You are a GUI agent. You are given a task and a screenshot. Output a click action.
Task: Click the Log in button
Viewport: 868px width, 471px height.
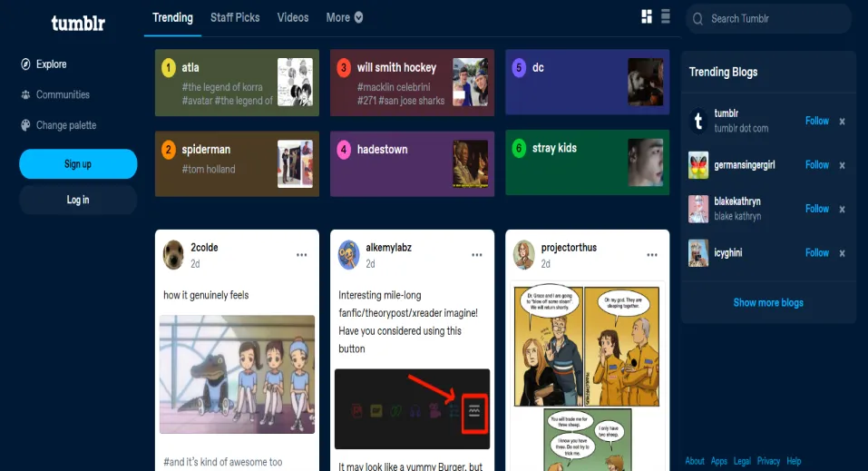(78, 200)
